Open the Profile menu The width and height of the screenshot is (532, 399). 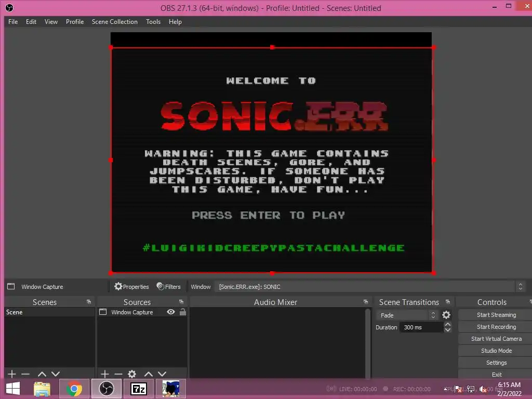75,22
